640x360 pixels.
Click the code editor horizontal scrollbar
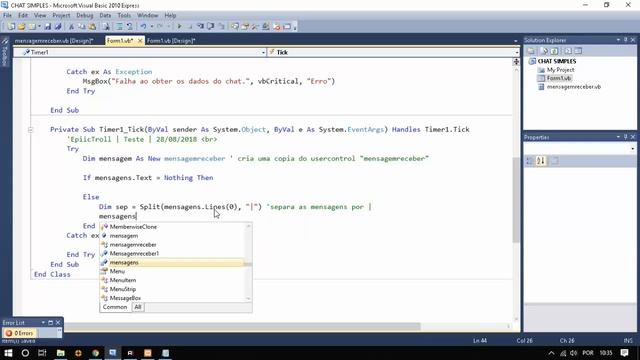tap(243, 327)
